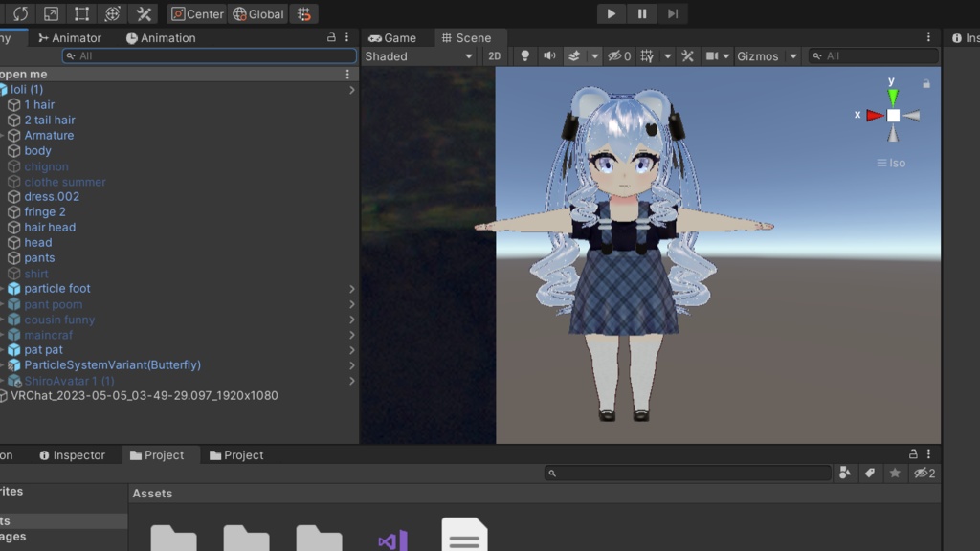
Task: Toggle the 2D view mode
Action: [x=493, y=55]
